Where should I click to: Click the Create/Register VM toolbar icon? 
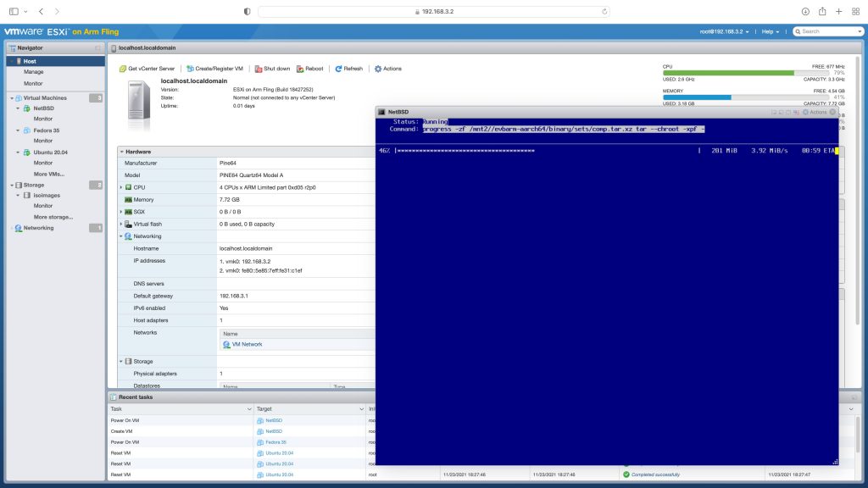coord(190,69)
